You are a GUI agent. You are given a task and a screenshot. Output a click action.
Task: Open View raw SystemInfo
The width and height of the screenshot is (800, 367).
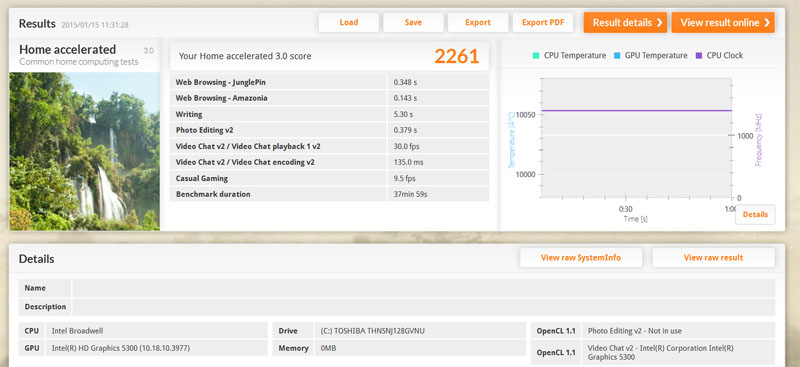(x=581, y=258)
